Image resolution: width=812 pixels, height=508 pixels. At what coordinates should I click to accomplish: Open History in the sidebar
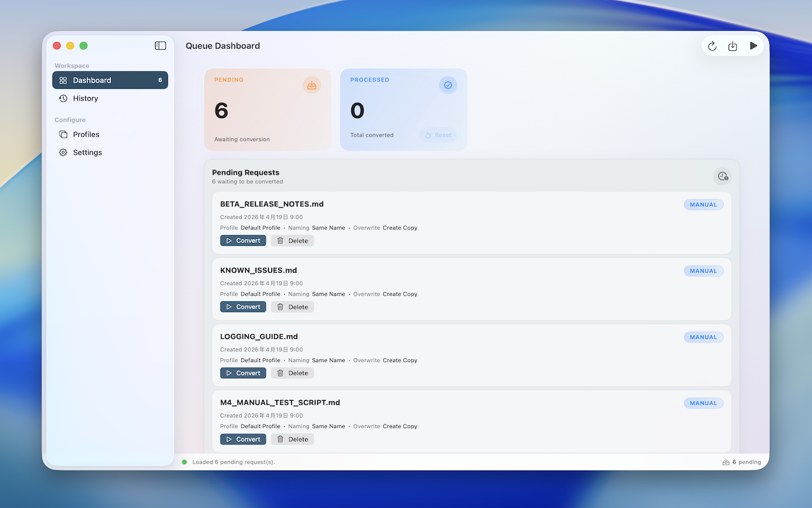click(110, 98)
